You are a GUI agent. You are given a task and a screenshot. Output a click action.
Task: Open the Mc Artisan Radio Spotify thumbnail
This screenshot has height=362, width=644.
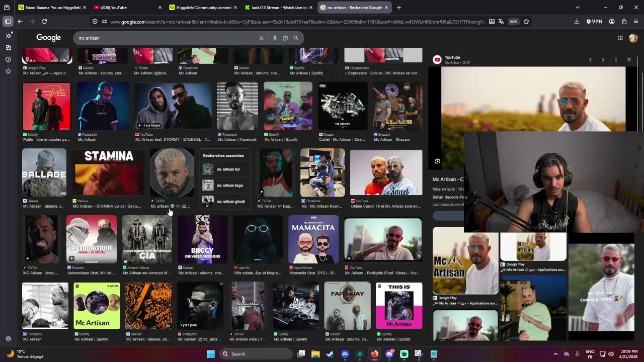pyautogui.click(x=97, y=306)
